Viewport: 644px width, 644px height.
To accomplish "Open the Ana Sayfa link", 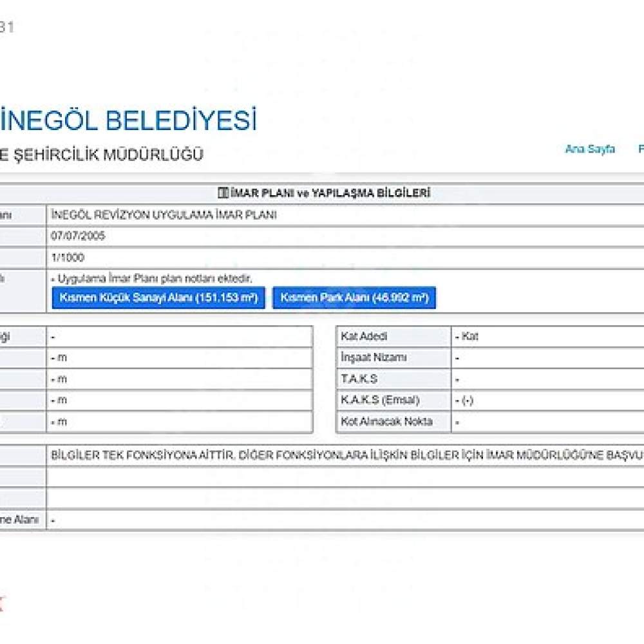I will click(590, 149).
